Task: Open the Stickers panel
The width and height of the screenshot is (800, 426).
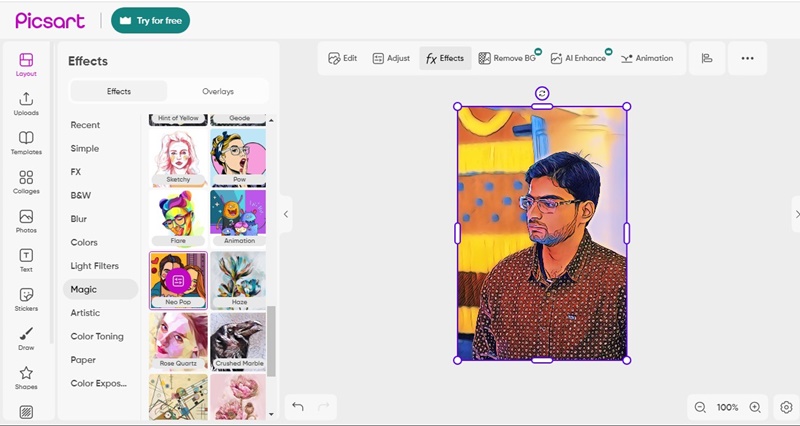Action: coord(26,298)
